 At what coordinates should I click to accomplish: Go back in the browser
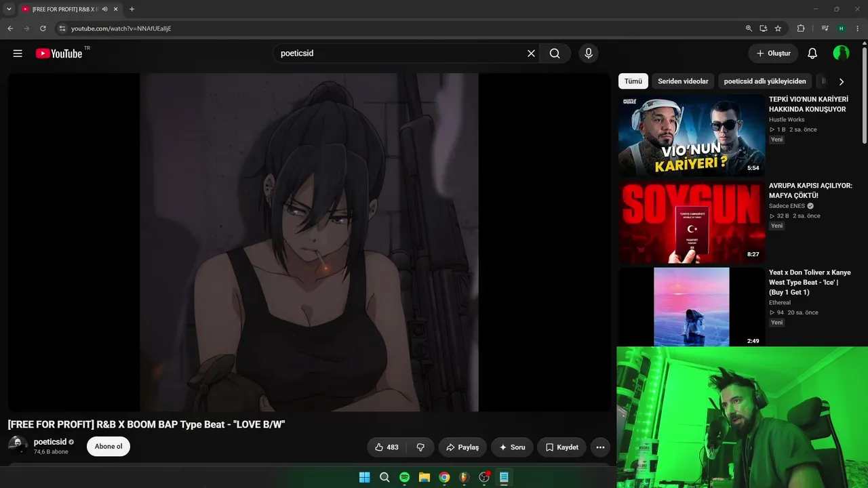pyautogui.click(x=10, y=28)
